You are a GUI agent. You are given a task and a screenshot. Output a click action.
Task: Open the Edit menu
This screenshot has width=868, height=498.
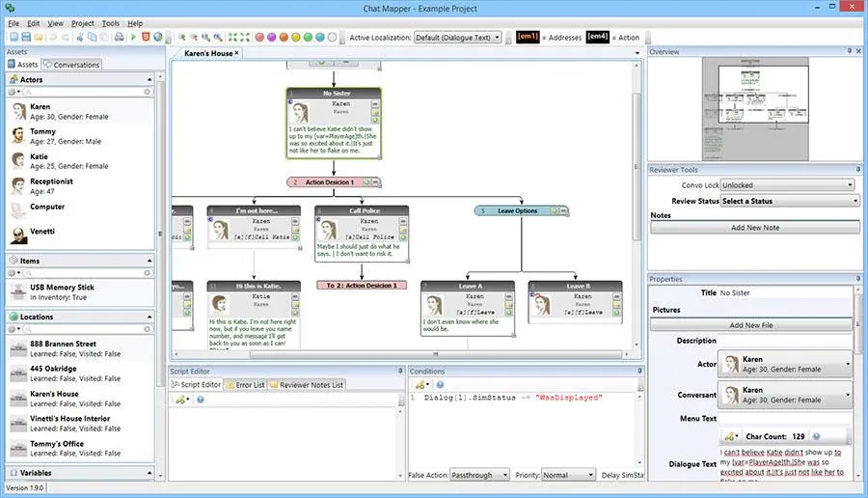33,23
